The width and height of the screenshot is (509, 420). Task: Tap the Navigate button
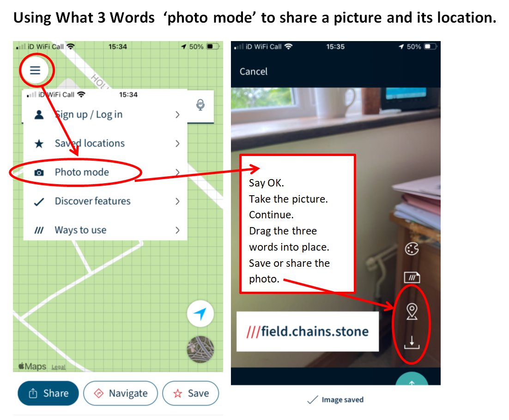[121, 393]
